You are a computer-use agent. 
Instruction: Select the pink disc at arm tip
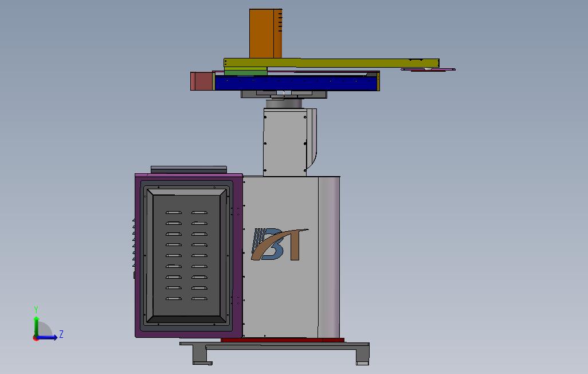click(x=428, y=69)
